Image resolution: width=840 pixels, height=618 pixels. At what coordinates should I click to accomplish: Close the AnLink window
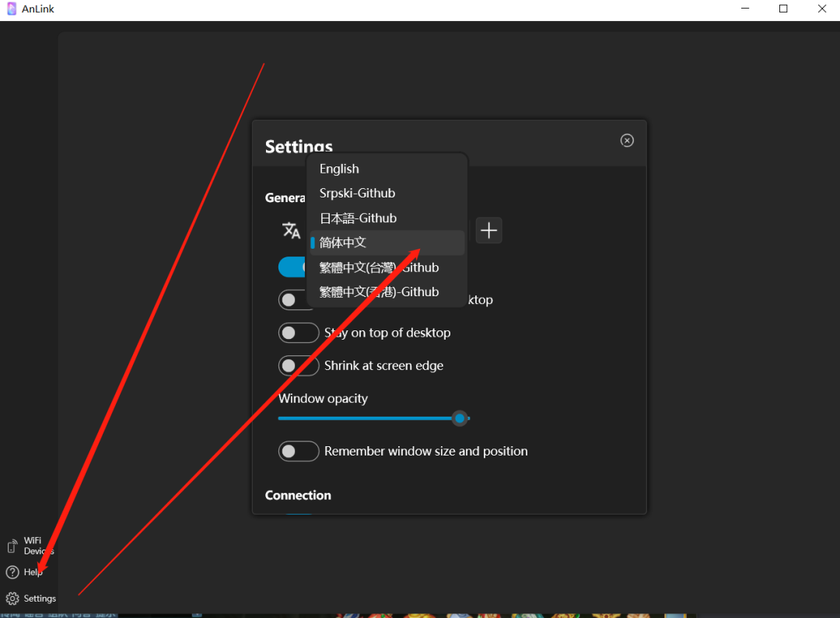click(822, 9)
